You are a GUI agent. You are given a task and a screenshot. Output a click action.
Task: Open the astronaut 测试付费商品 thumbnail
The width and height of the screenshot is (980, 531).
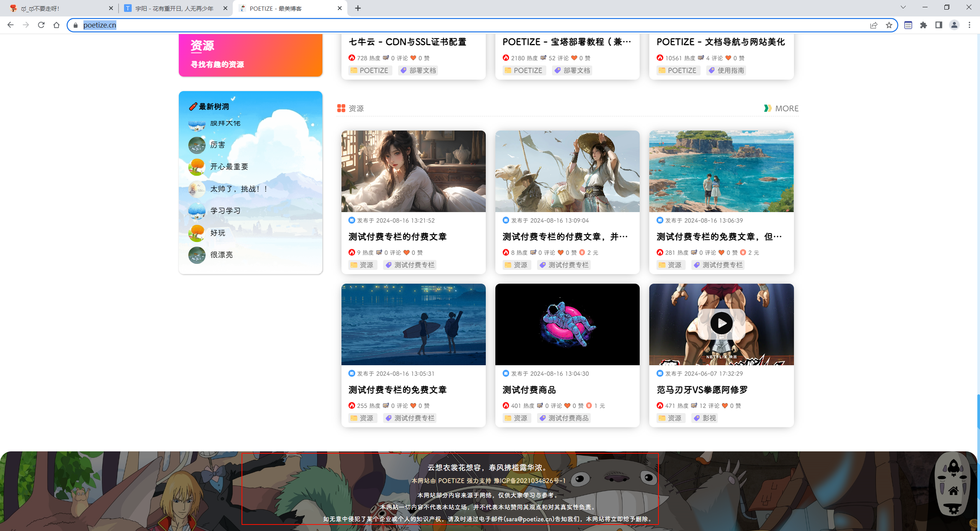(567, 324)
